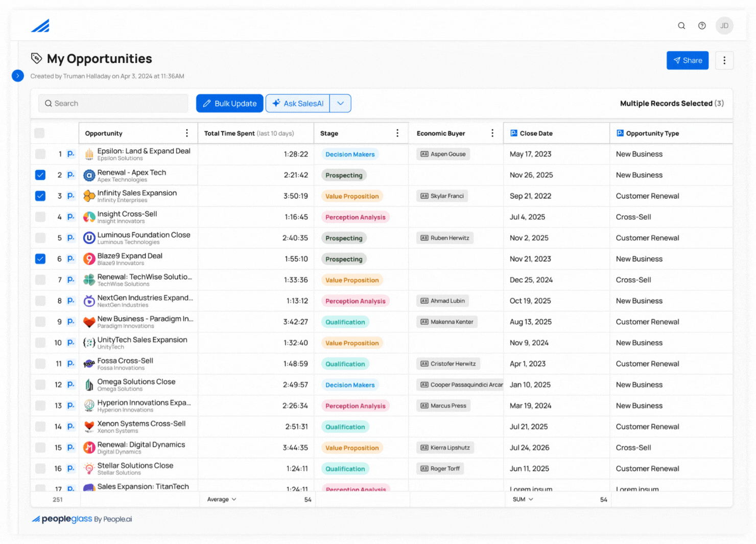Open the kebab menu next to Share
Screen dimensions: 756x544
[x=724, y=60]
